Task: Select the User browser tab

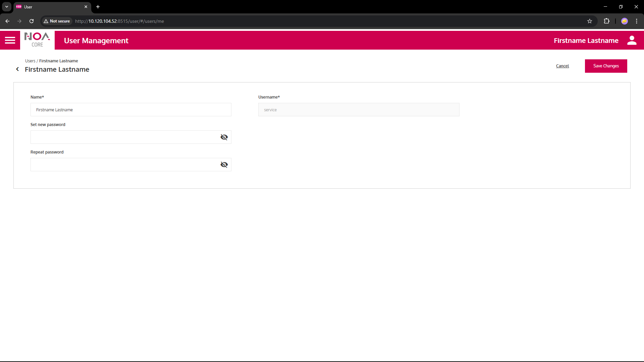Action: pyautogui.click(x=47, y=7)
